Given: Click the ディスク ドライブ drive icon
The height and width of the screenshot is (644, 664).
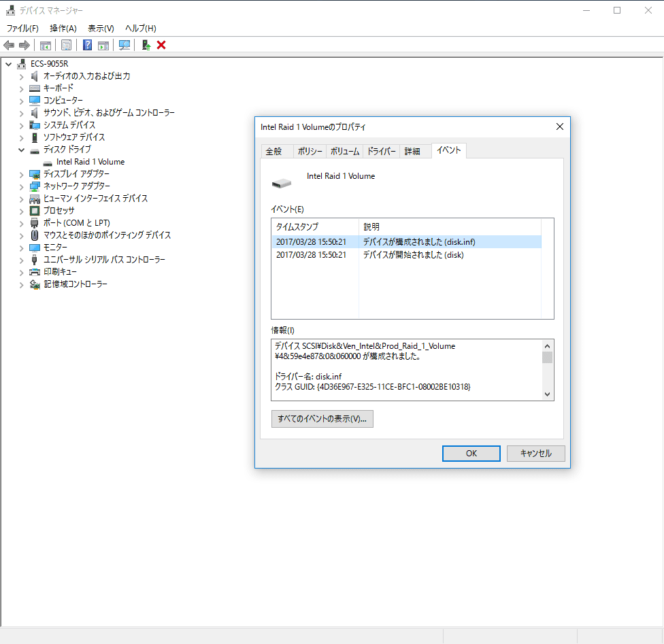Looking at the screenshot, I should coord(35,151).
